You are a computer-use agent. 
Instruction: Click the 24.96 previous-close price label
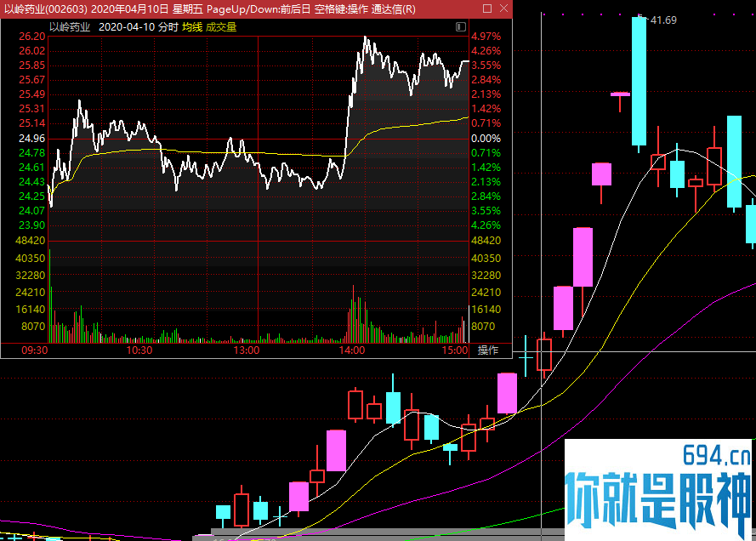(31, 139)
